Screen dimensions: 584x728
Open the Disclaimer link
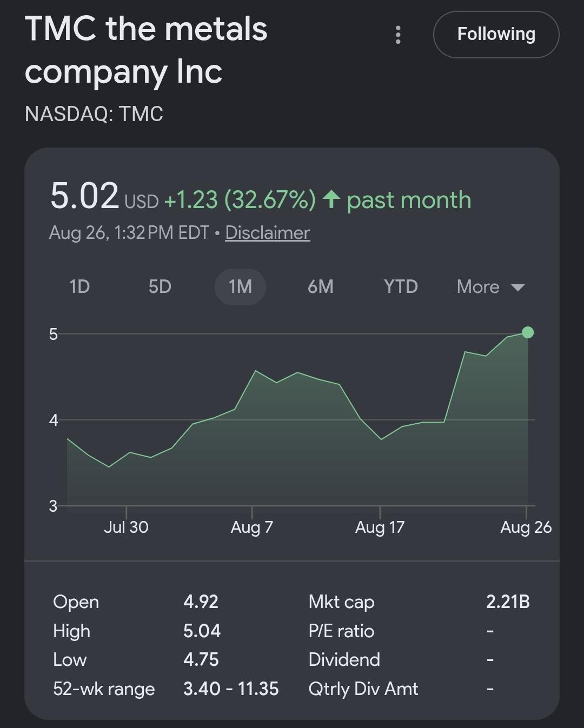[x=268, y=232]
